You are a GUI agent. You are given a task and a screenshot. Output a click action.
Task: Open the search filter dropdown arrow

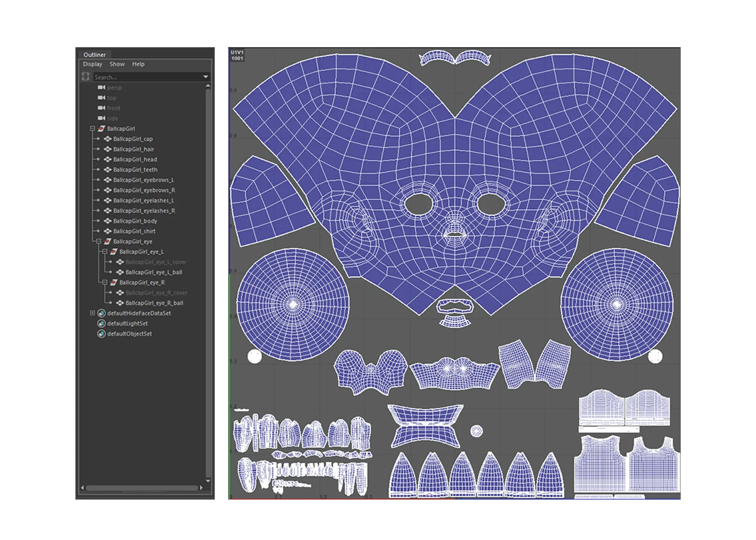point(206,77)
